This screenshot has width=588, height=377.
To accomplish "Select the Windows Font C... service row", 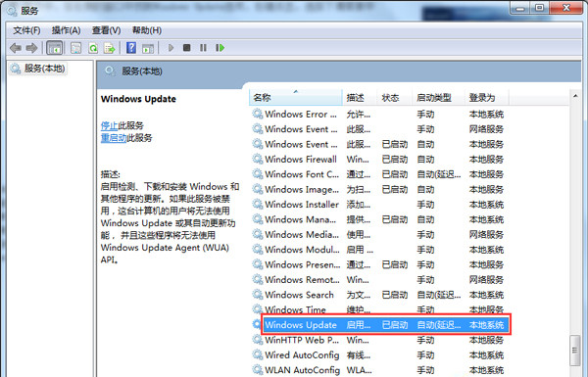I will tap(378, 174).
